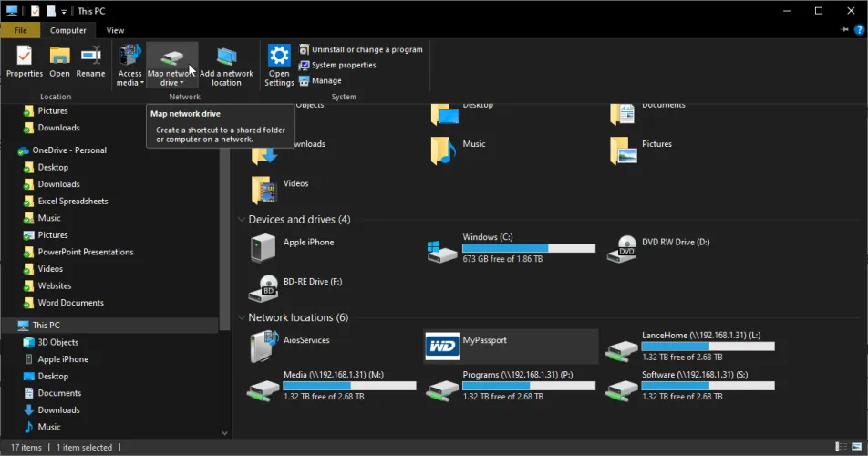
Task: Select the Apple iPhone device icon
Action: [263, 248]
